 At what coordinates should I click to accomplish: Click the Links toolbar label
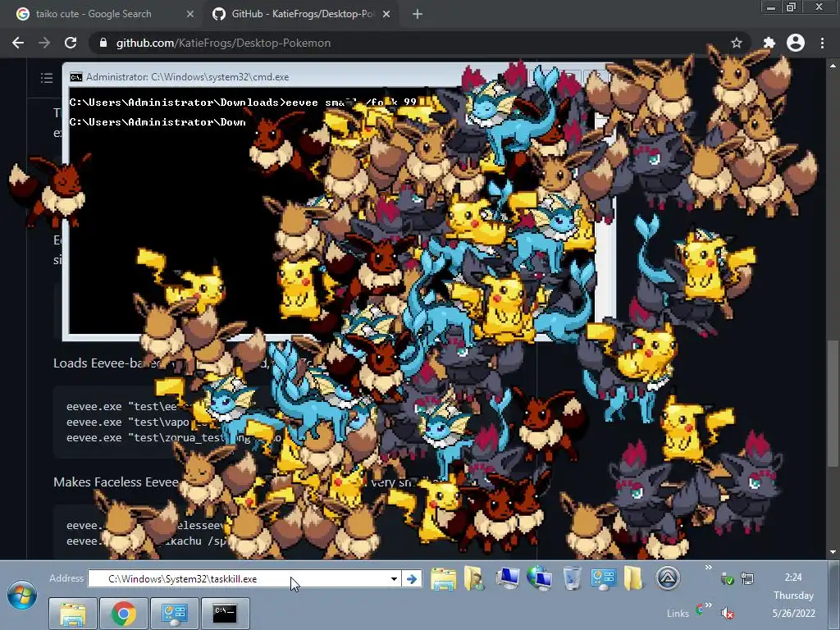pos(678,614)
